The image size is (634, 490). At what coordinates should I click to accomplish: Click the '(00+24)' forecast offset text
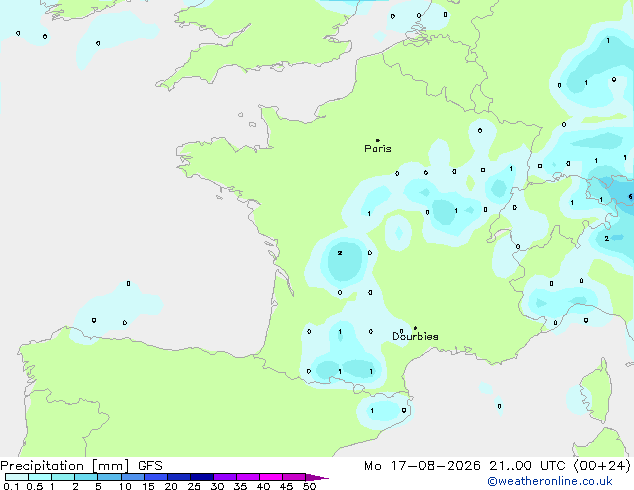click(x=602, y=466)
